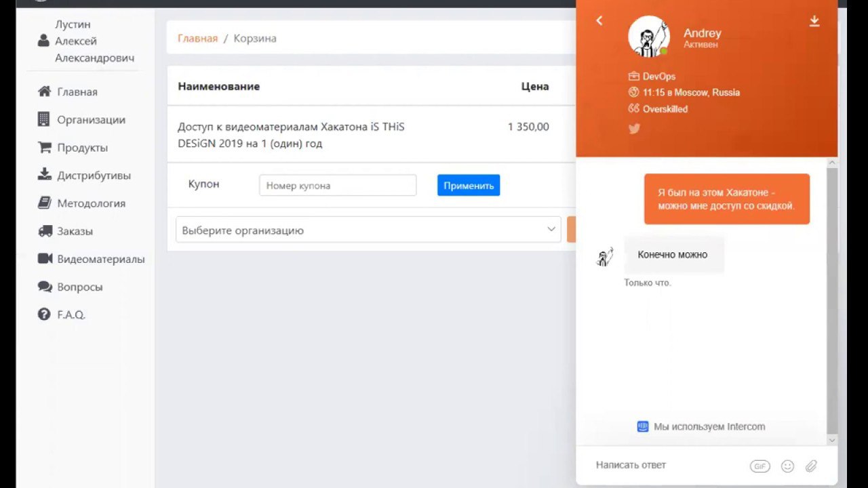Click the question mark icon beside F.A.Q.
This screenshot has width=868, height=488.
(x=44, y=314)
